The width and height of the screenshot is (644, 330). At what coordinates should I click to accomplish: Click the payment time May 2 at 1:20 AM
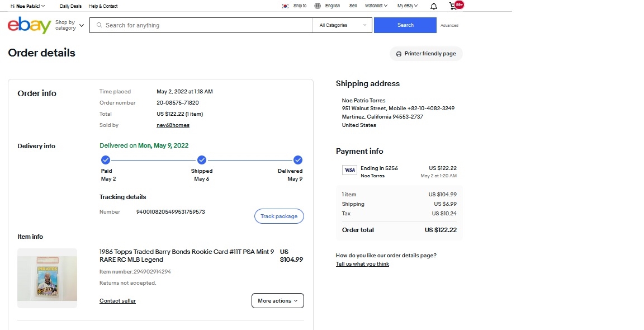(438, 176)
